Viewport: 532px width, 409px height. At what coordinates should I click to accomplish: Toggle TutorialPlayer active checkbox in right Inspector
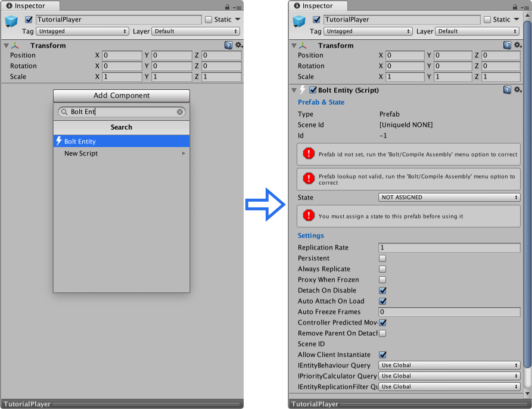click(316, 19)
